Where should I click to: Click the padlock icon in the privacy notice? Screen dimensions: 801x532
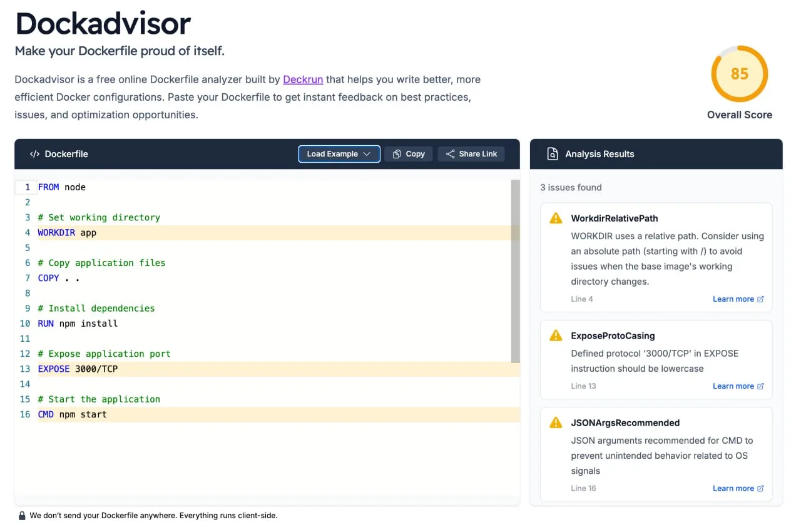tap(22, 516)
